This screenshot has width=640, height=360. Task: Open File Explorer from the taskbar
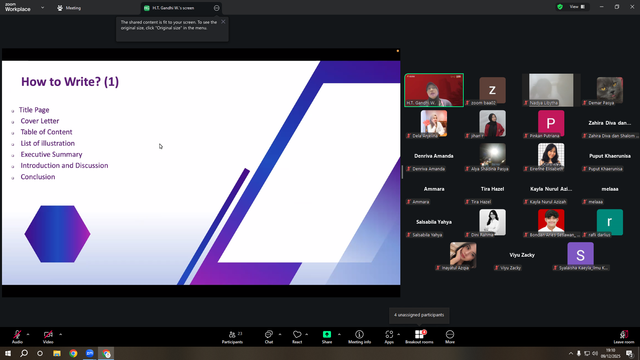pos(57,353)
